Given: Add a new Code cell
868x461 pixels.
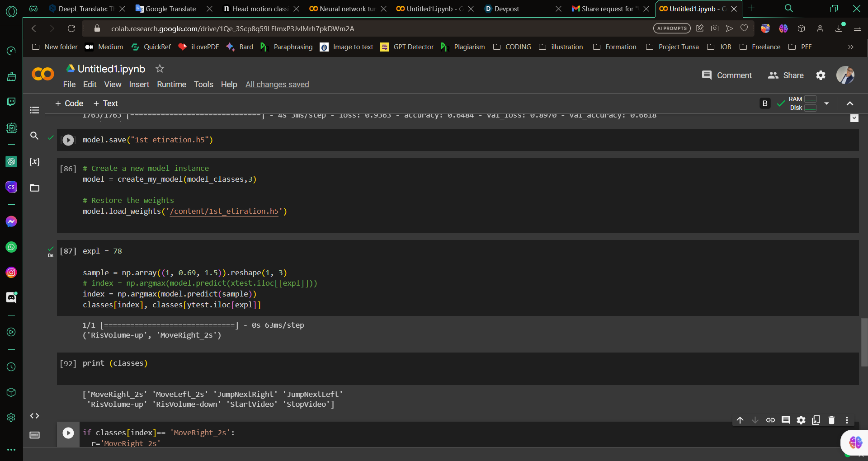Looking at the screenshot, I should tap(69, 103).
